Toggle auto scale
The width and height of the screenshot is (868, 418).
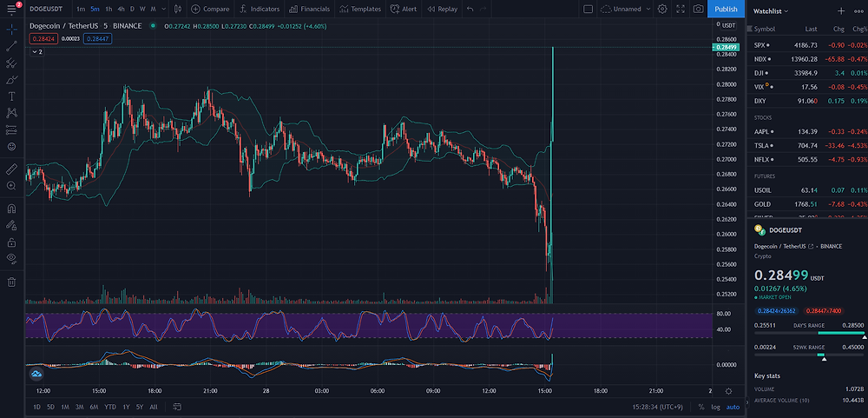[x=733, y=407]
